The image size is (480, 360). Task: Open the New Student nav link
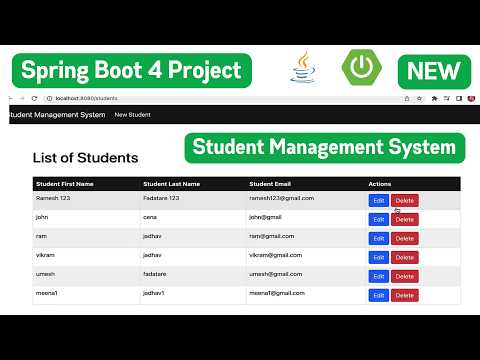click(x=132, y=115)
